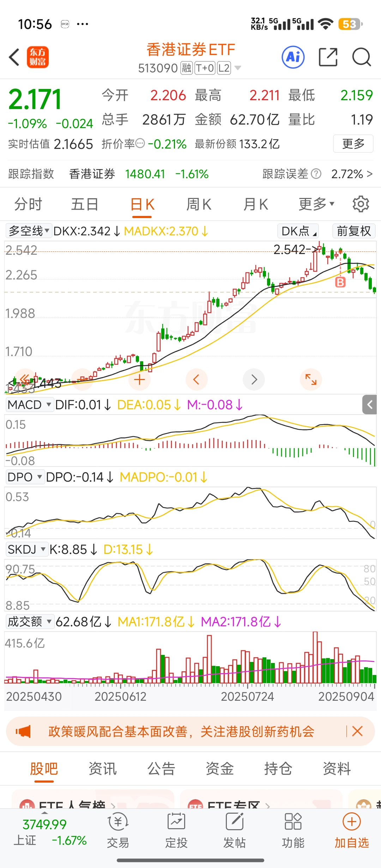Open the 定投 auto-invest icon
The height and width of the screenshot is (868, 381).
pos(176,831)
